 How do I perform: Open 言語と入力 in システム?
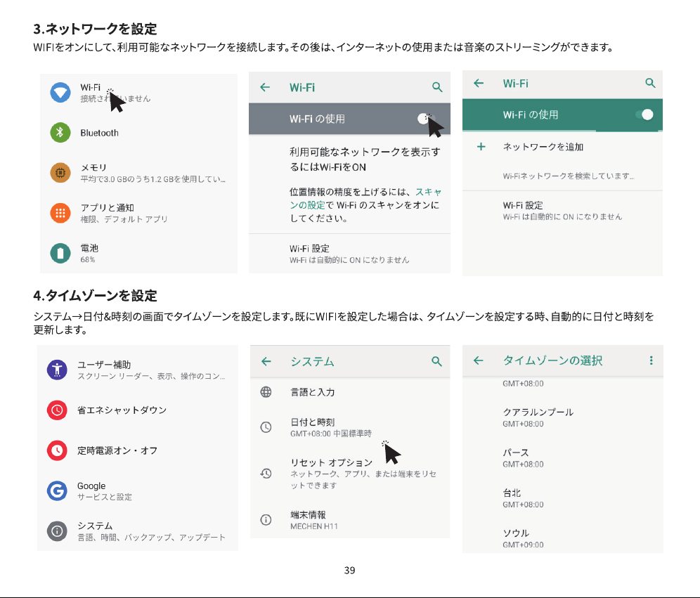349,392
